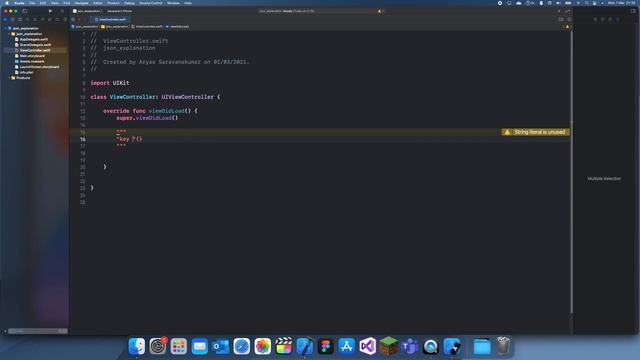
Task: Open the File inspector tab
Action: (x=595, y=19)
